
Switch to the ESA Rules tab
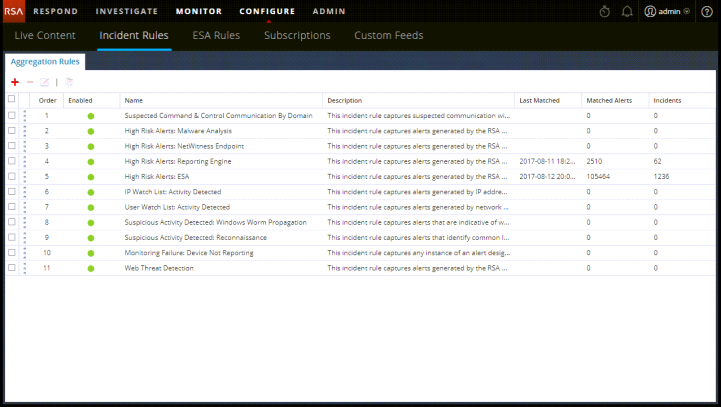tap(216, 35)
